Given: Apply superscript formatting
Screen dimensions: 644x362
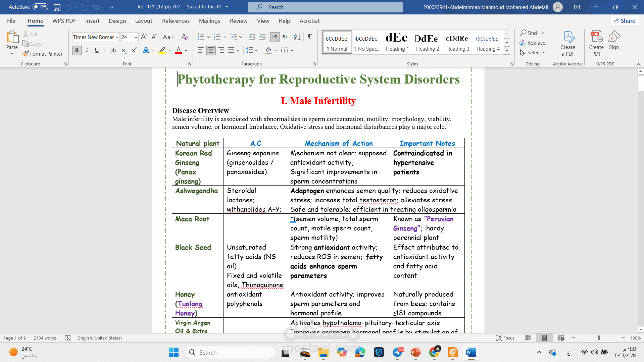Looking at the screenshot, I should [x=134, y=50].
